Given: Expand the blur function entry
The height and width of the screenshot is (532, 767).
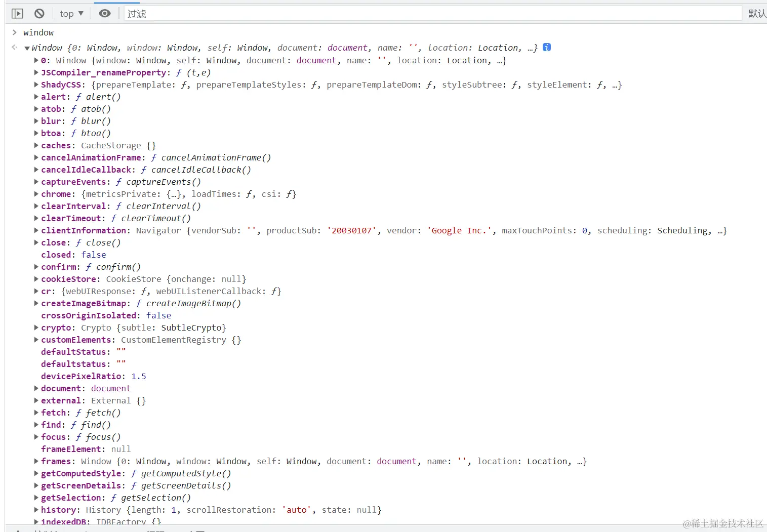Looking at the screenshot, I should click(x=36, y=121).
